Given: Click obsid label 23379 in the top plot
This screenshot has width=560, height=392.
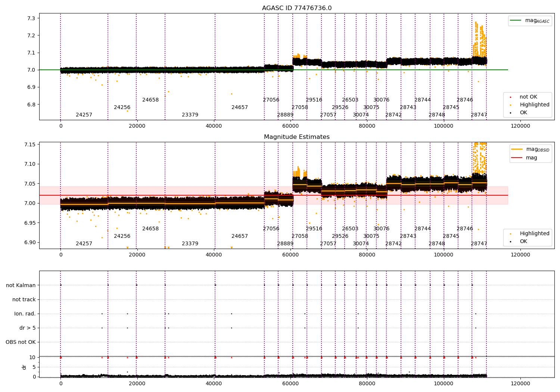Looking at the screenshot, I should (190, 115).
